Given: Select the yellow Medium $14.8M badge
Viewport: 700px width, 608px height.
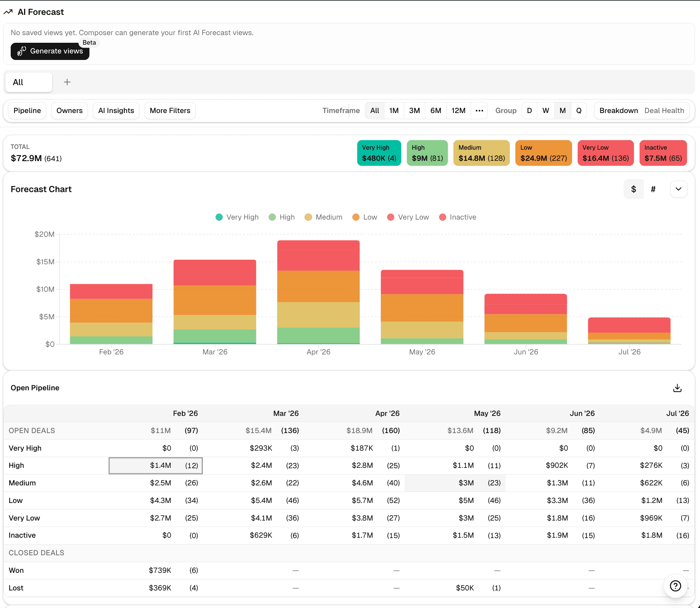Looking at the screenshot, I should (481, 153).
